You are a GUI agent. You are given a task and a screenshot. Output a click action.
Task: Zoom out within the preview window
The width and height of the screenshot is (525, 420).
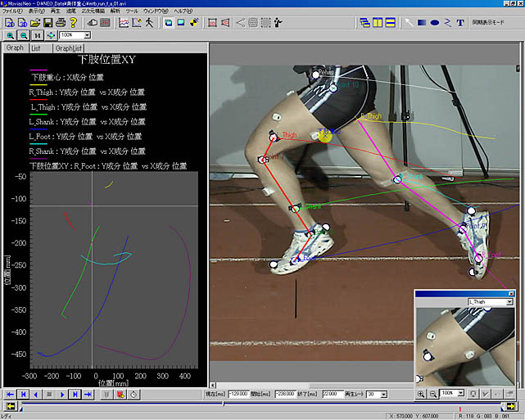pos(432,394)
